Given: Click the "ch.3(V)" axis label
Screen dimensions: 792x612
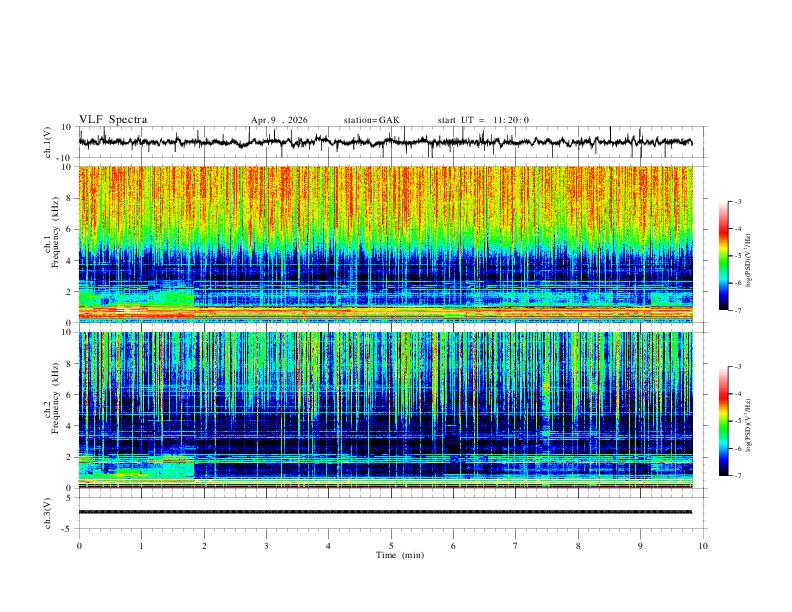Looking at the screenshot, I should click(47, 513).
